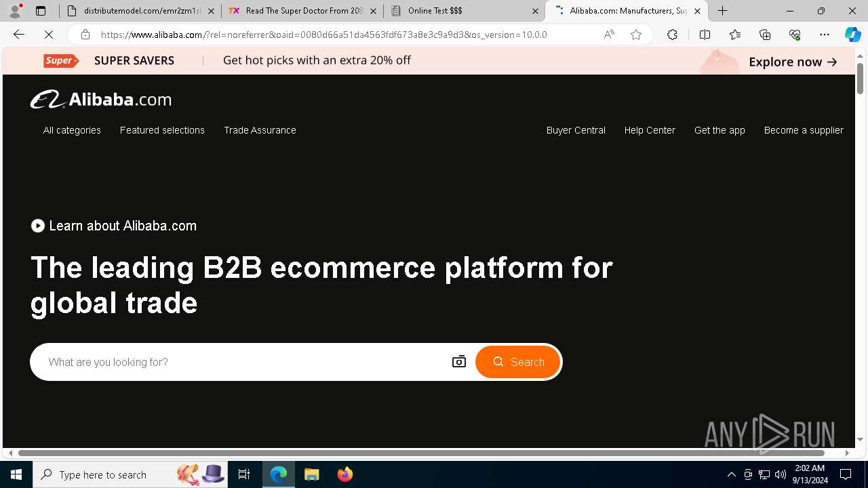Click the 'Get hot picks' banner text
Viewport: 868px width, 488px height.
point(317,60)
